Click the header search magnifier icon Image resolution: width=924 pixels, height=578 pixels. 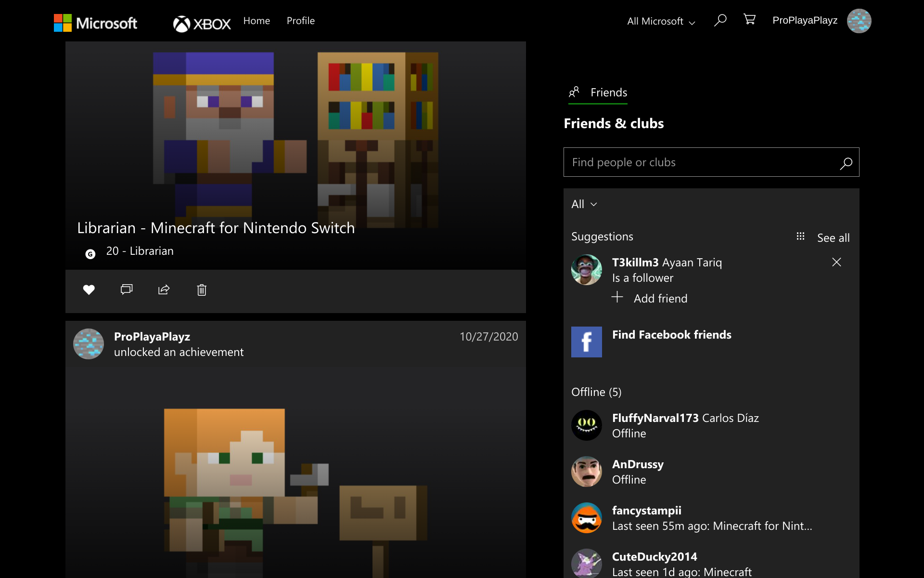click(720, 20)
